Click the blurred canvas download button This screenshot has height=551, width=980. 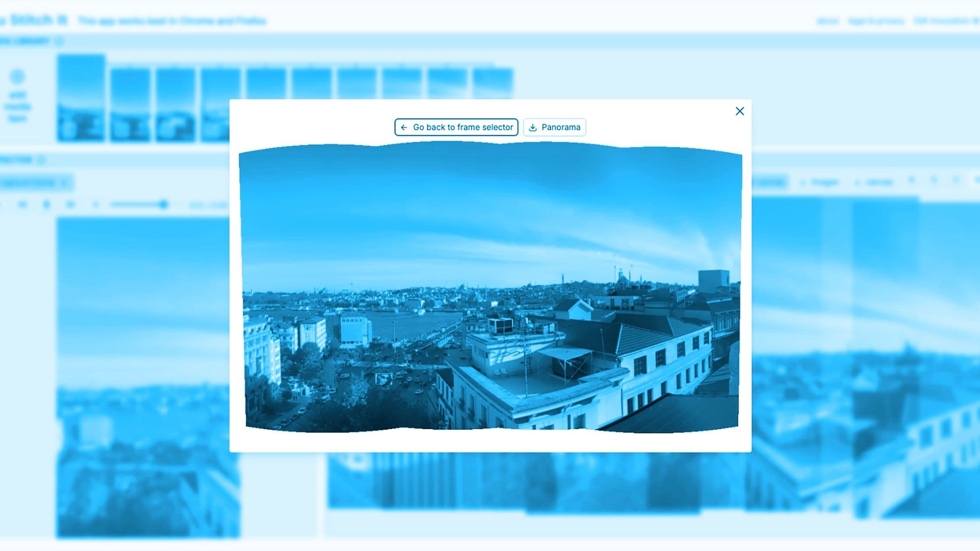[x=874, y=182]
